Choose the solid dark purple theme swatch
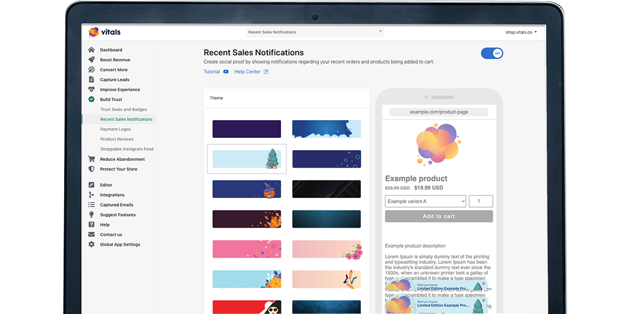 247,129
